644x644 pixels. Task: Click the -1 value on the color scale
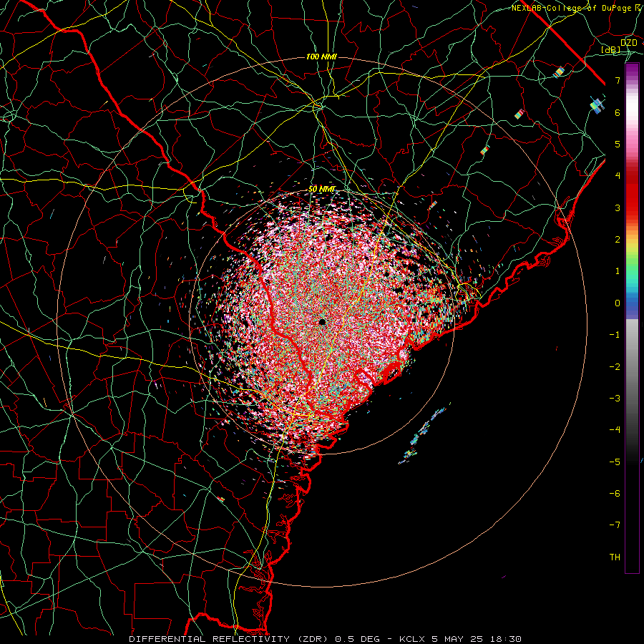(x=615, y=335)
